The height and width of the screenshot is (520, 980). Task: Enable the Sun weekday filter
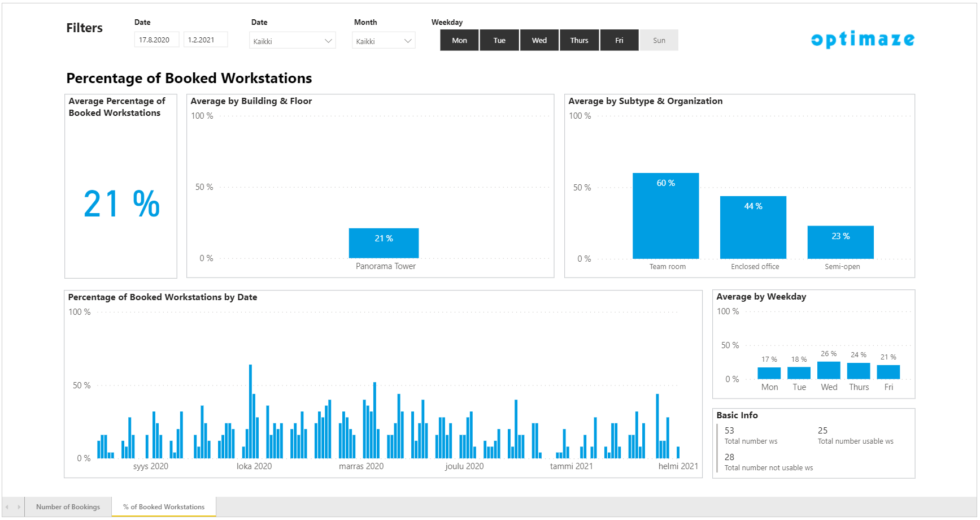pyautogui.click(x=659, y=41)
